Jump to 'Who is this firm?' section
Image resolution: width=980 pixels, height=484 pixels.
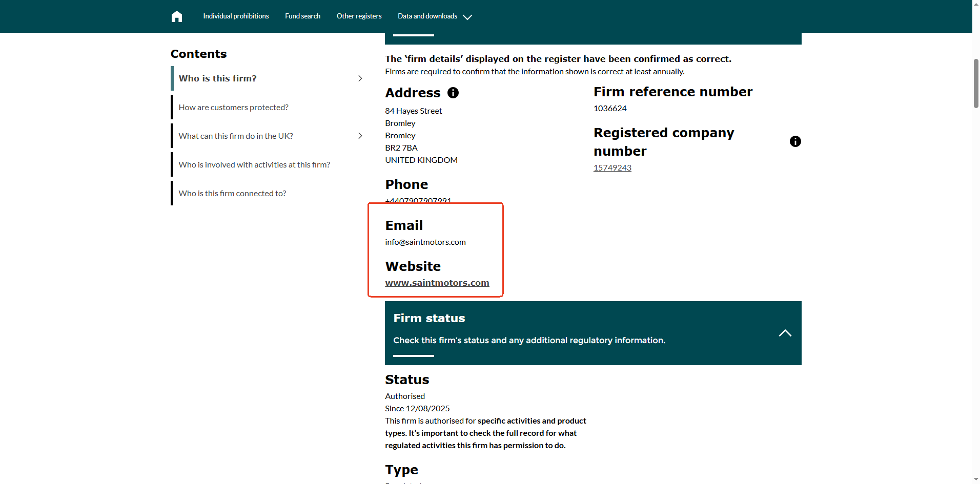point(217,78)
